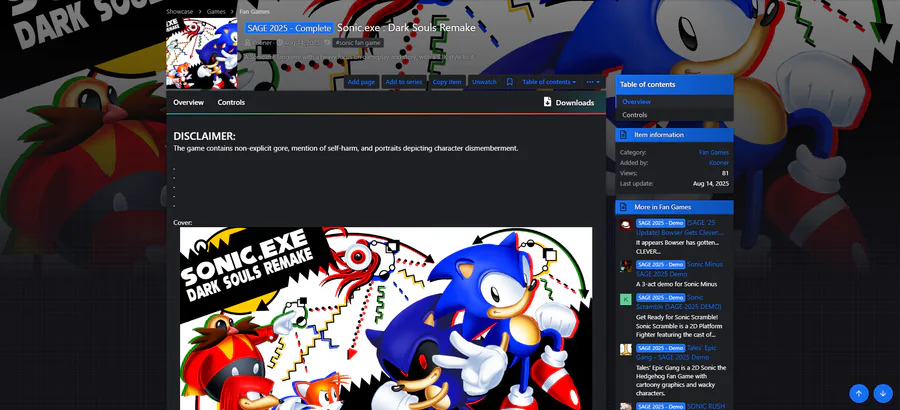Open Kooner link in Added by row
The width and height of the screenshot is (900, 410).
click(x=719, y=163)
